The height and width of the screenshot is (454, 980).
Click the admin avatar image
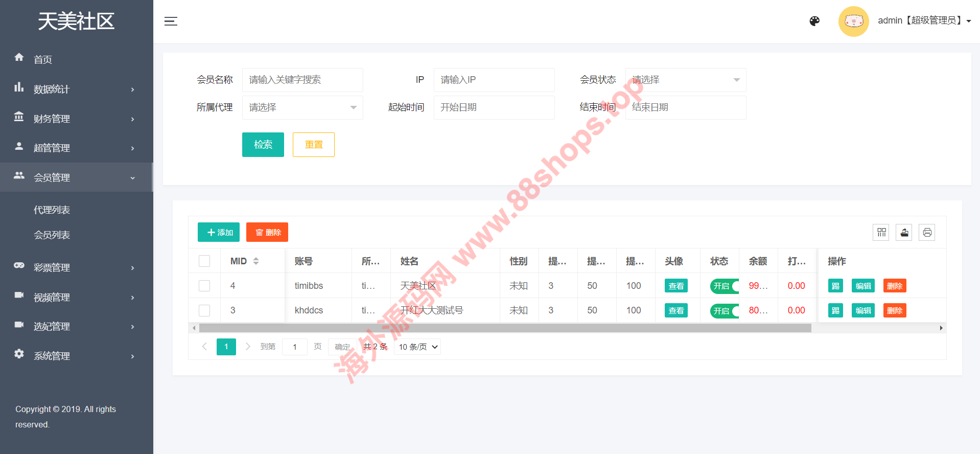point(853,21)
